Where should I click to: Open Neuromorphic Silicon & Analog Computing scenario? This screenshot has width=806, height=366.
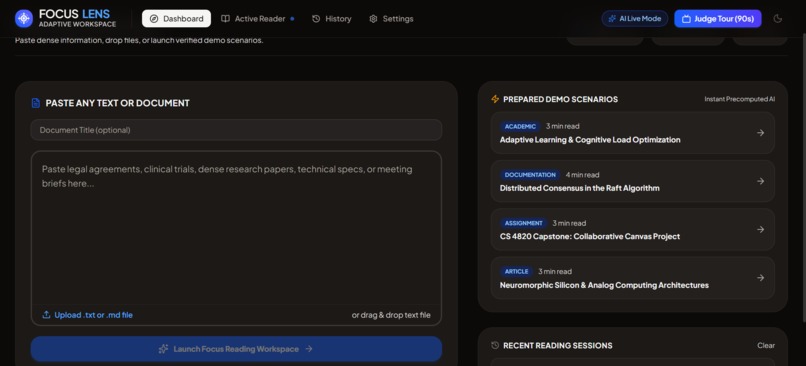point(632,278)
